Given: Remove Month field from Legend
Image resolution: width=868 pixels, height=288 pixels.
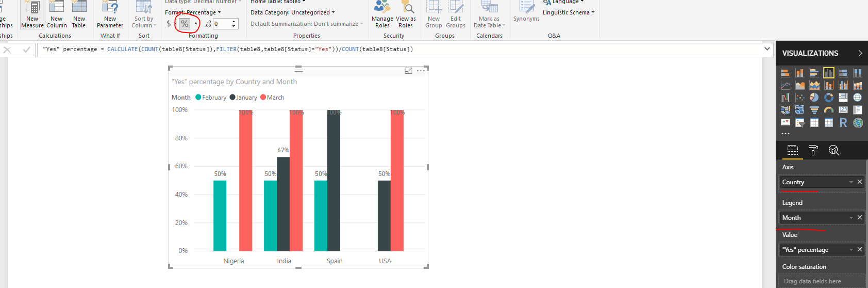Looking at the screenshot, I should pyautogui.click(x=860, y=217).
